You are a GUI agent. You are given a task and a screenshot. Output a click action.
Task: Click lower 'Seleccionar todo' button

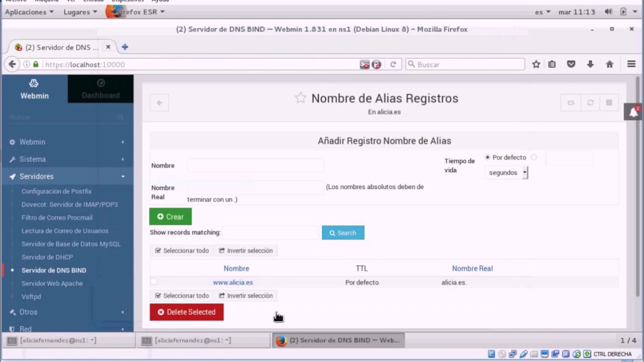[x=182, y=296]
